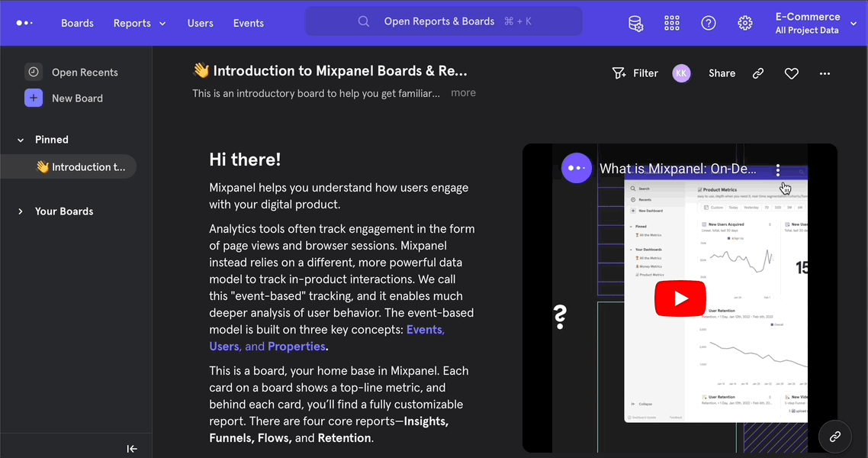Click the Share button

pos(722,73)
